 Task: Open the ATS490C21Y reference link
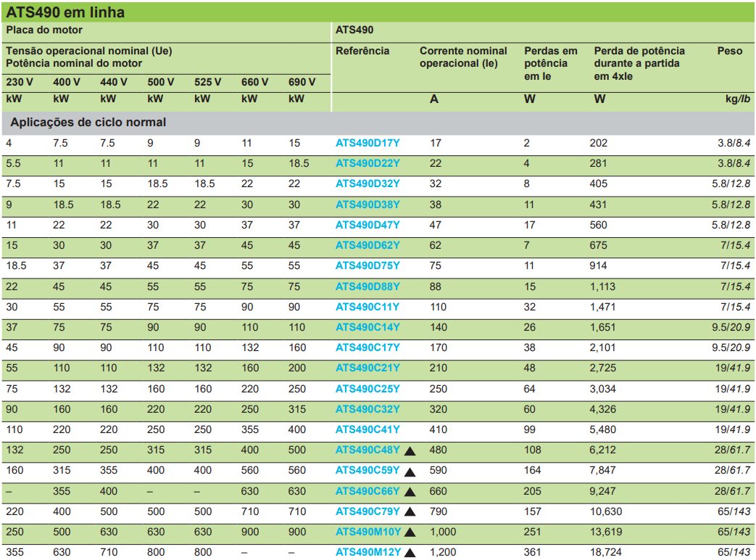(367, 368)
